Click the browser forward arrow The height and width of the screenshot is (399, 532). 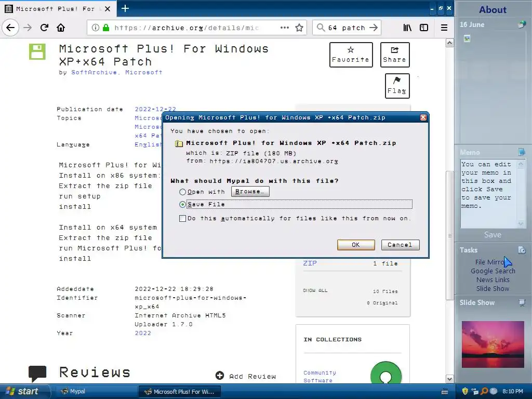28,28
